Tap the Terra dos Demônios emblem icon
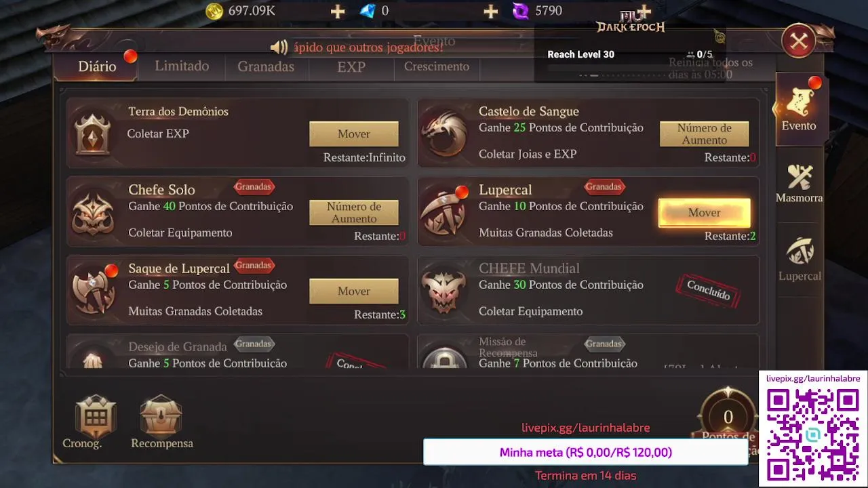 93,134
